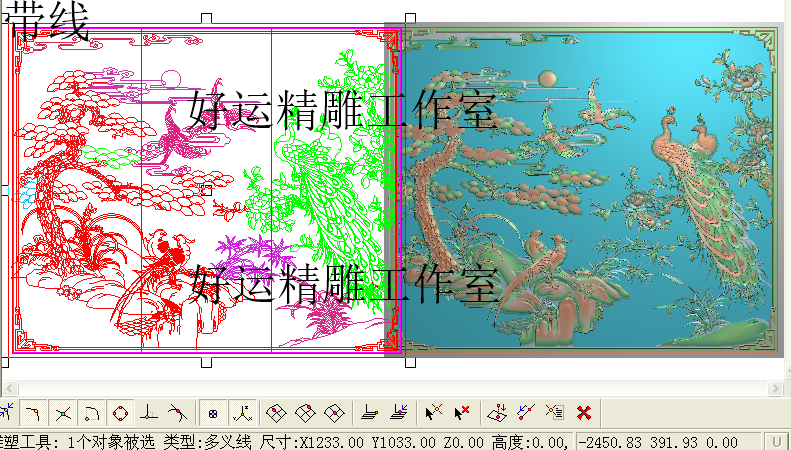Viewport: 791px width, 450px height.
Task: Click the work plane with blue arrow icon
Action: point(399,414)
